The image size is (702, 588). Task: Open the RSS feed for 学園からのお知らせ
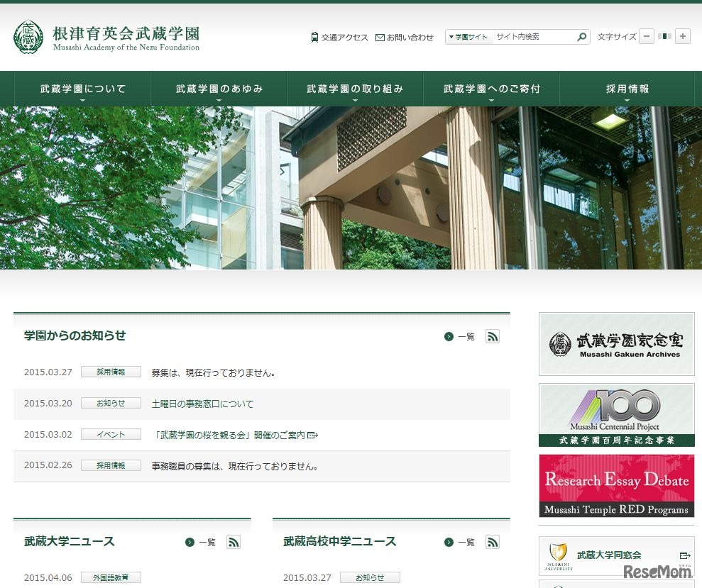tap(493, 336)
